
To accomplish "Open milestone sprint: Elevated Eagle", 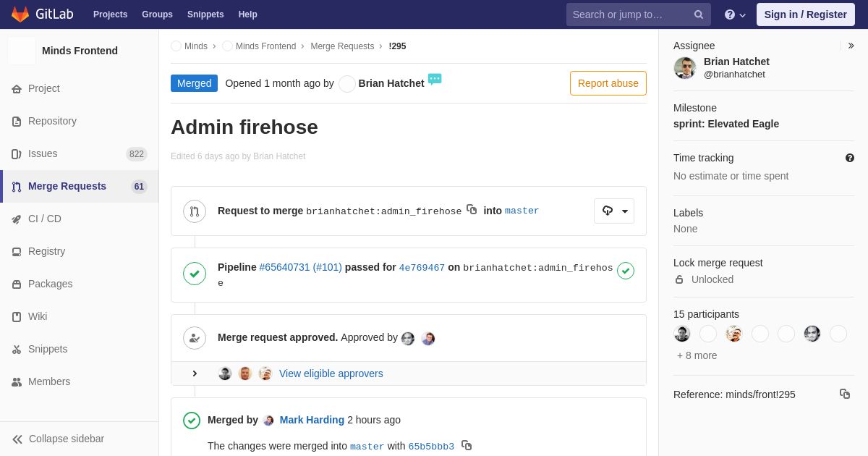I will (726, 124).
